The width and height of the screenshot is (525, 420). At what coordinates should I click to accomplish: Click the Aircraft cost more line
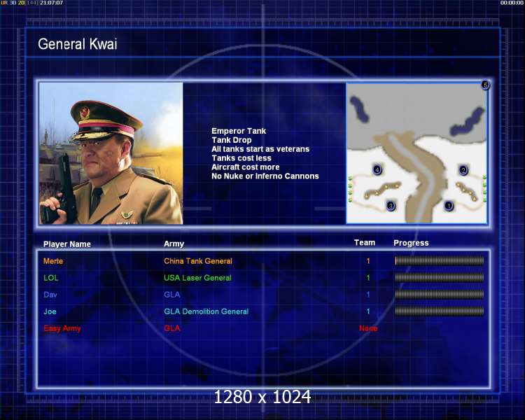point(246,167)
